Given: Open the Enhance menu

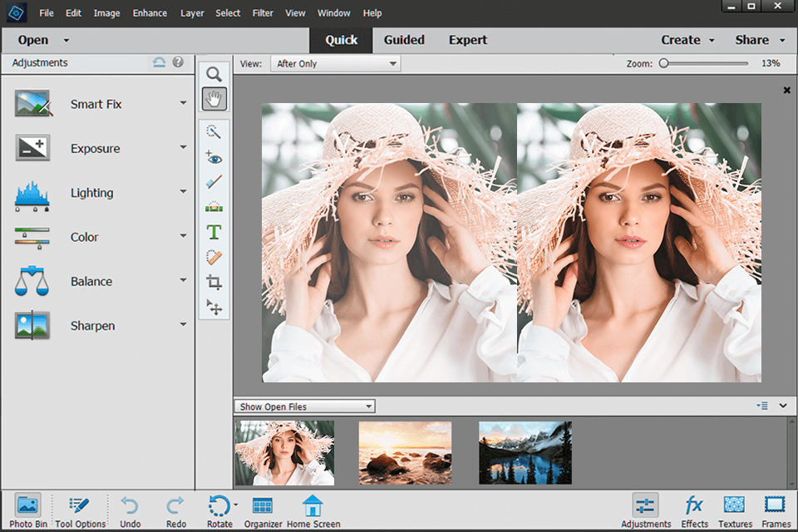Looking at the screenshot, I should [150, 13].
